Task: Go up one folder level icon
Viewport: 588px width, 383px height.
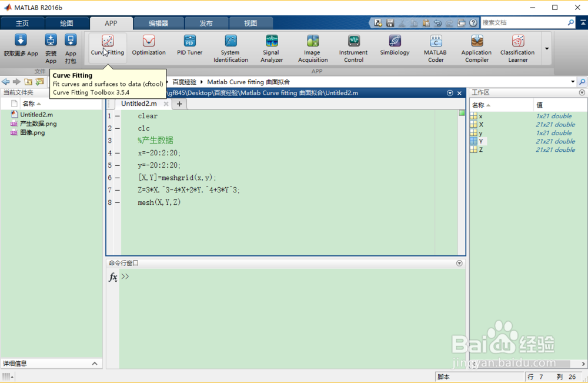Action: 28,82
